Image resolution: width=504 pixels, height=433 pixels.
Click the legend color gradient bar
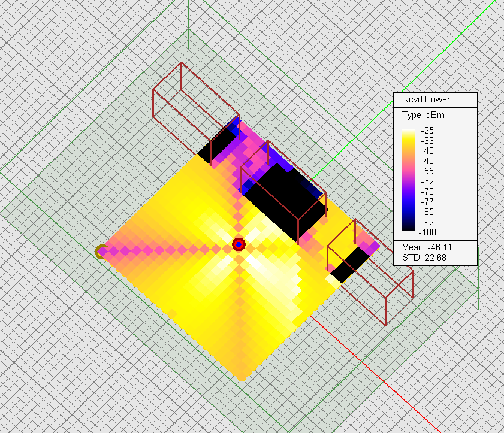pyautogui.click(x=408, y=181)
